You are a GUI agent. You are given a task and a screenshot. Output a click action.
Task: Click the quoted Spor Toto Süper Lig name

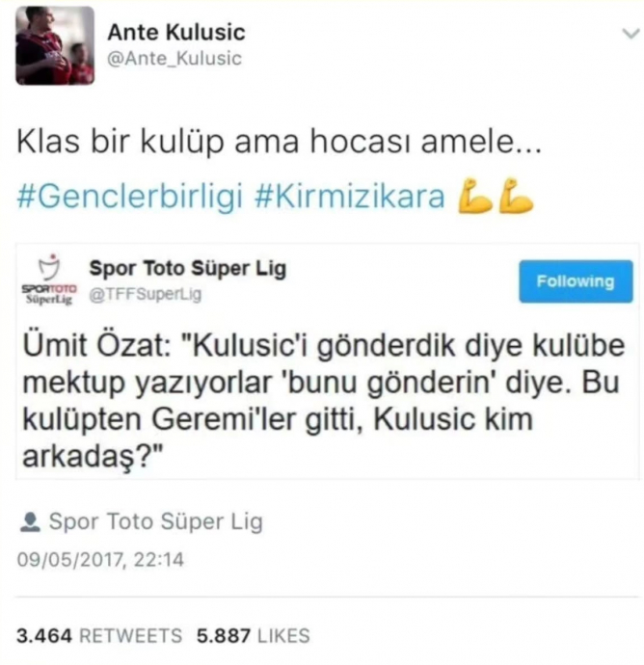(x=188, y=268)
